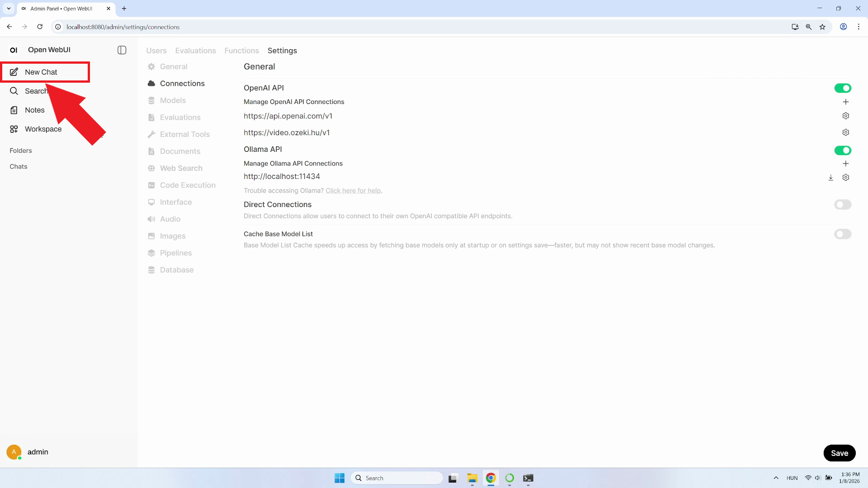Open the Pipelines settings section
This screenshot has height=488, width=868.
(175, 253)
